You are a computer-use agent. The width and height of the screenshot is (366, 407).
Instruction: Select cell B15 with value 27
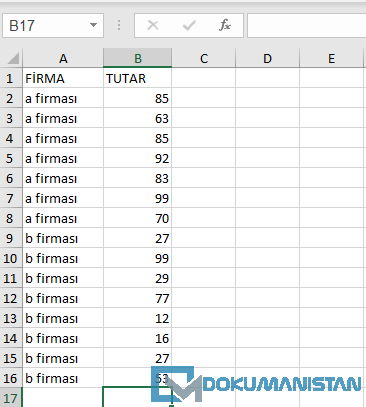[138, 358]
